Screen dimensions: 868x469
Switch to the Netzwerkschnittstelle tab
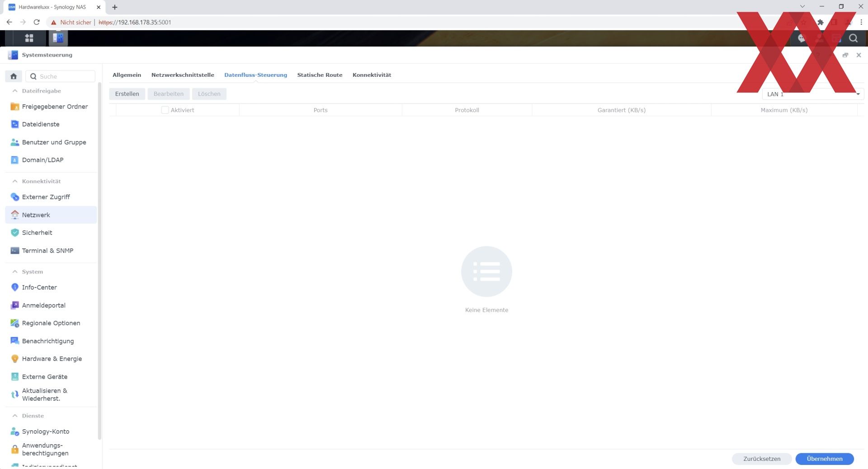183,75
